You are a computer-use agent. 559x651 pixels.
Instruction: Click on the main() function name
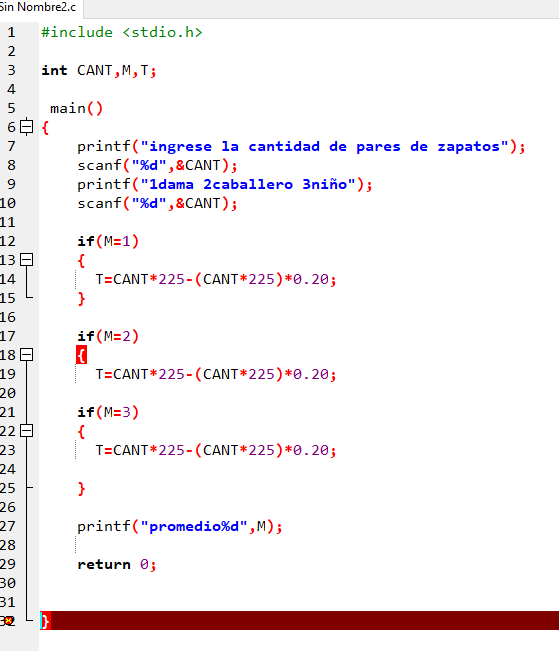[x=68, y=109]
